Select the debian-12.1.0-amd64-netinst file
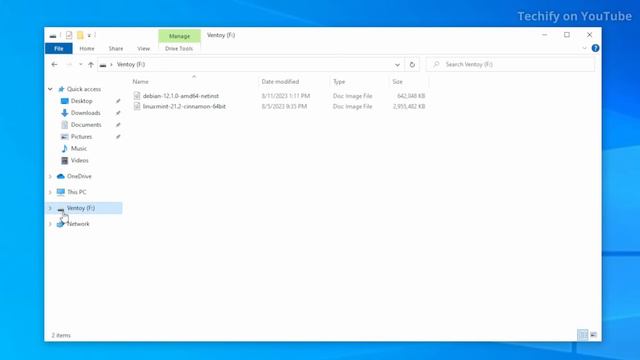This screenshot has height=360, width=640. click(181, 96)
